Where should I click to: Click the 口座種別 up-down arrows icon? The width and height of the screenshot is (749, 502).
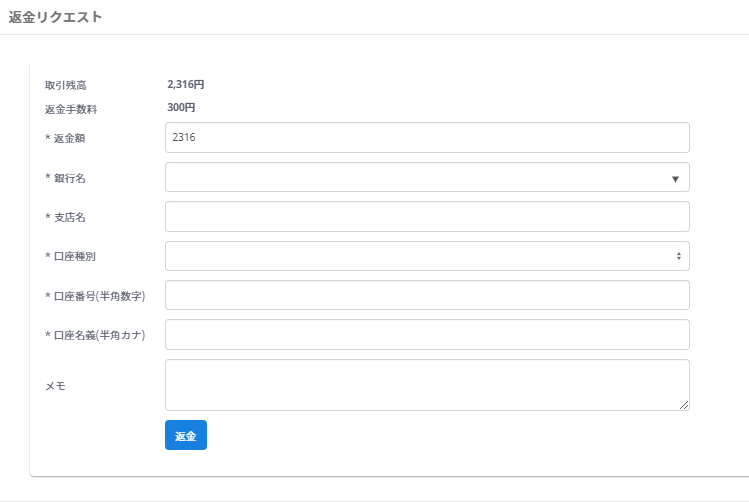678,256
